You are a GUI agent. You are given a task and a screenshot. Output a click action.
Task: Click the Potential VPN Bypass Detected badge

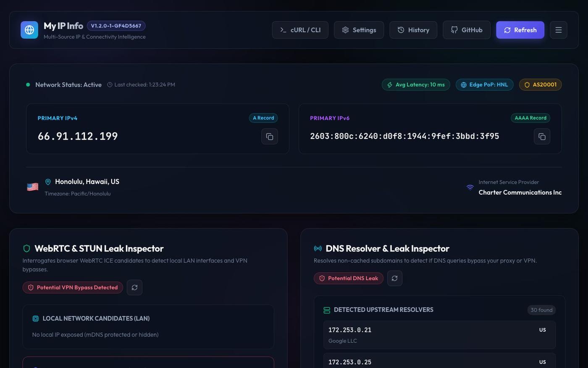pyautogui.click(x=73, y=288)
